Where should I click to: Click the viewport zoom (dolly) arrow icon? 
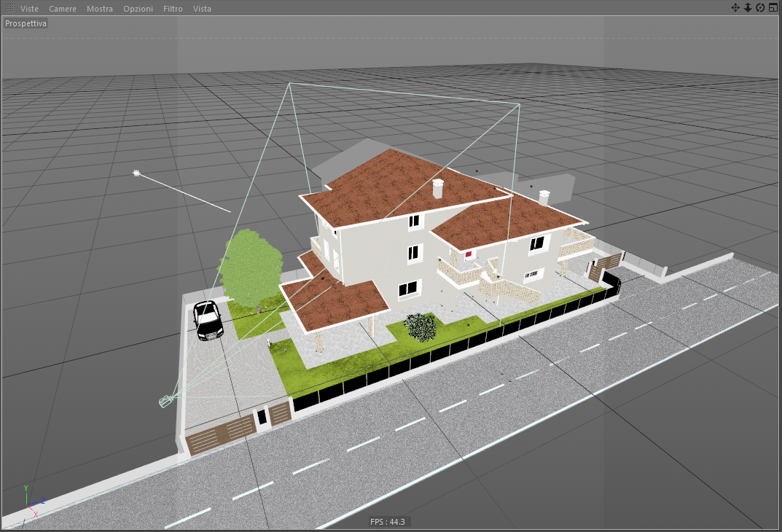[x=748, y=7]
